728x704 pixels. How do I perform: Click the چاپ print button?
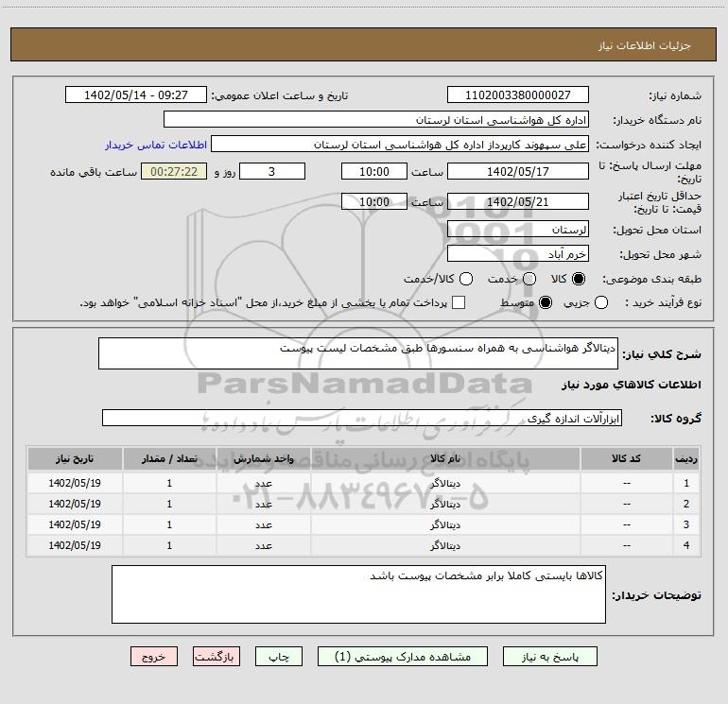coord(279,657)
